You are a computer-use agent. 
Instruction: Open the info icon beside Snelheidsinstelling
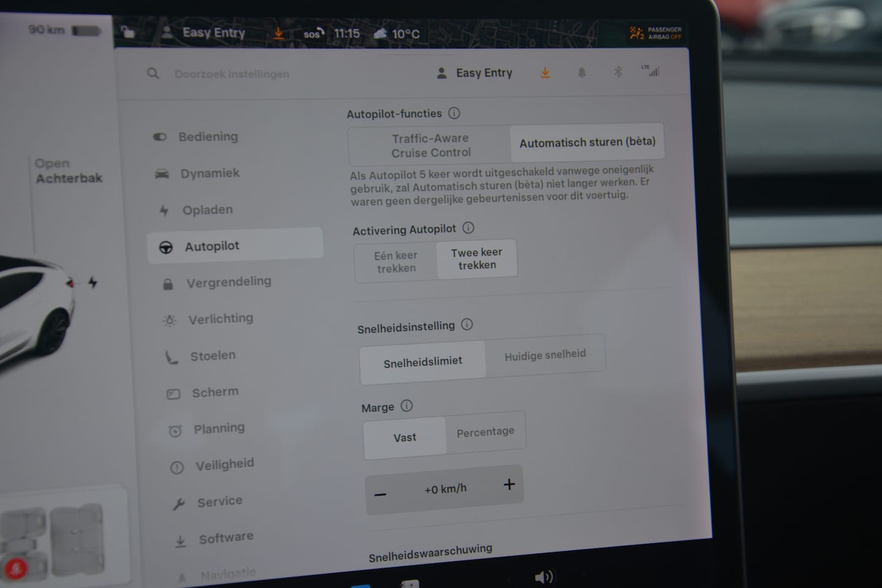pos(467,325)
